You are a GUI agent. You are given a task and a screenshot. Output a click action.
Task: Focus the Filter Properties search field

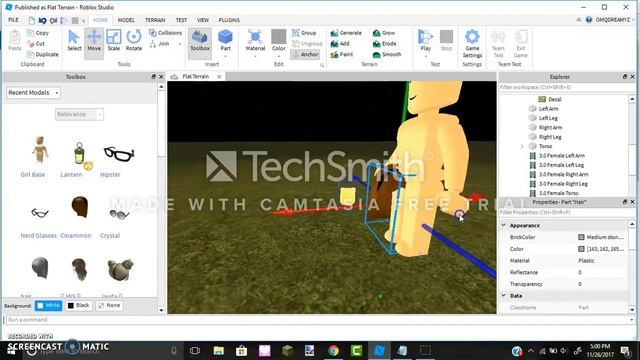(567, 213)
